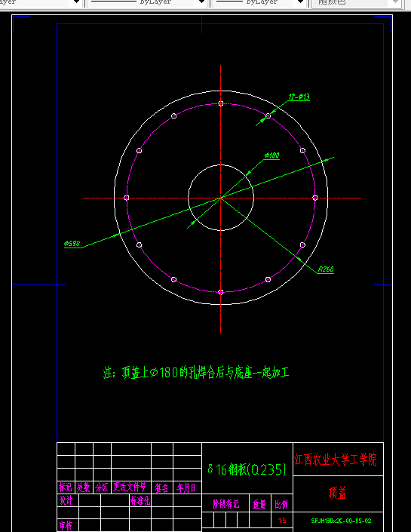Click the 江西农业大学工学院 title text
This screenshot has height=532, width=411.
tap(336, 460)
